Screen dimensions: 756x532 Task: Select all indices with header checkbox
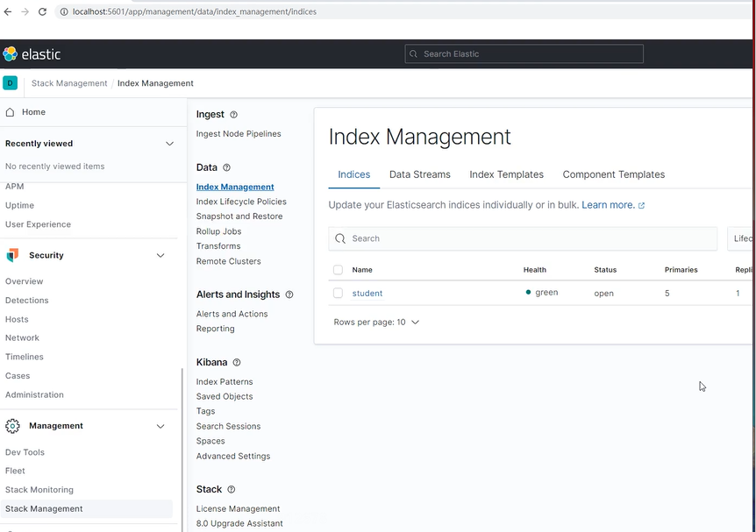(338, 270)
